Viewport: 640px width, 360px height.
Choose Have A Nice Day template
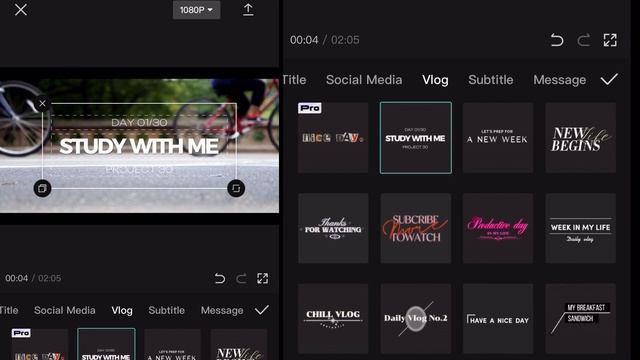click(498, 318)
